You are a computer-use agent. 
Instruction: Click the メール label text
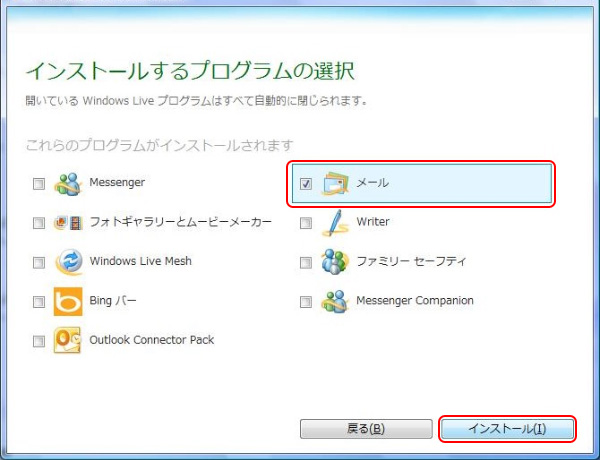[372, 183]
